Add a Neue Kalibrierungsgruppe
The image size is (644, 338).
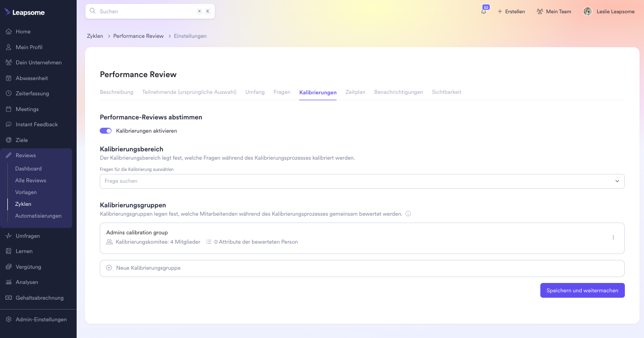tap(148, 268)
